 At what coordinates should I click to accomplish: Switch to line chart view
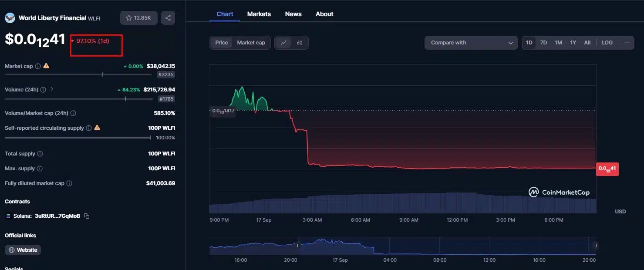tap(283, 43)
